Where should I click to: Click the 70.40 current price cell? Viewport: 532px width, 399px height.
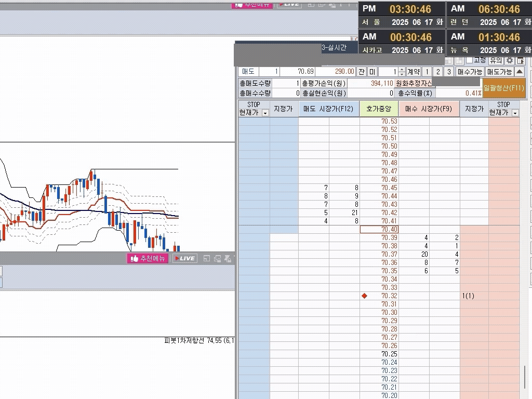tap(379, 229)
